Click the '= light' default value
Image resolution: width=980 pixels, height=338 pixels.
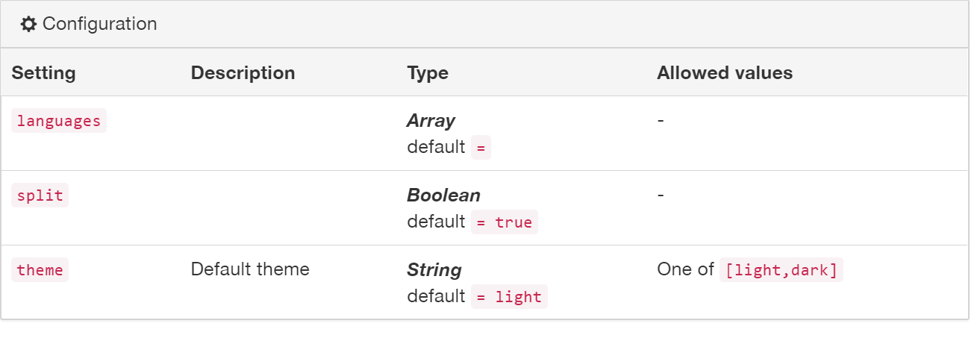509,297
